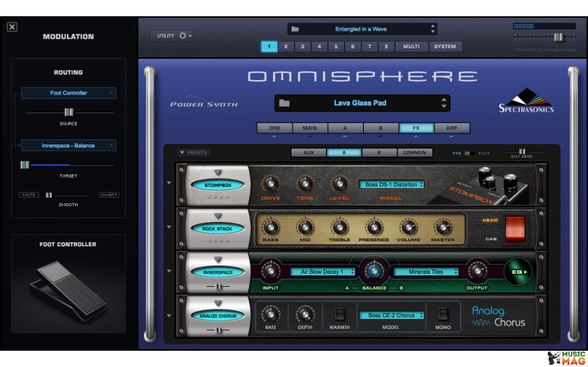Open the Analog Chorus unit menu triangle
The width and height of the screenshot is (588, 367).
pyautogui.click(x=218, y=303)
